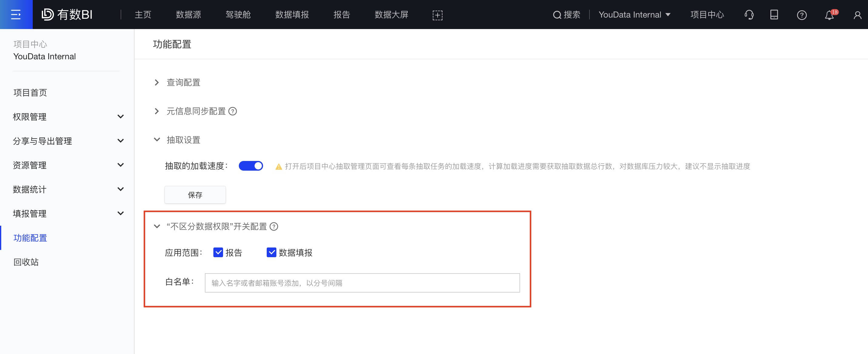Click the whitelist input field
The image size is (868, 354).
point(362,283)
